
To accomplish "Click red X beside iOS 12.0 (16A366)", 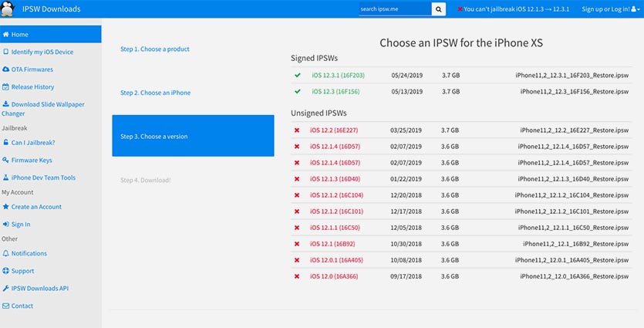I will coord(296,276).
